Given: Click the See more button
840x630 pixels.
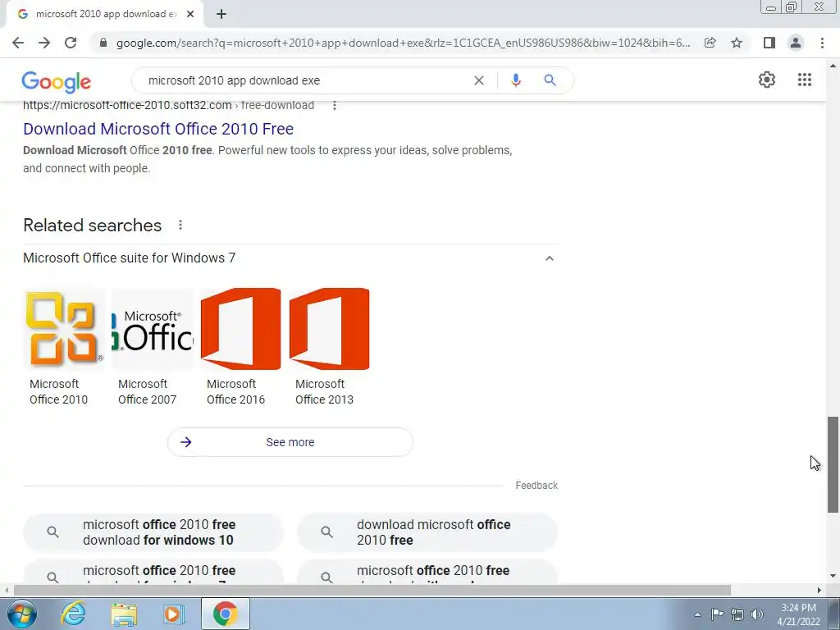Looking at the screenshot, I should pos(290,442).
